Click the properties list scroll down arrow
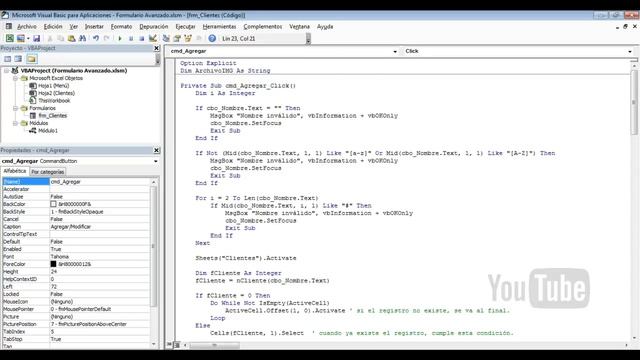This screenshot has width=640, height=360. [154, 344]
